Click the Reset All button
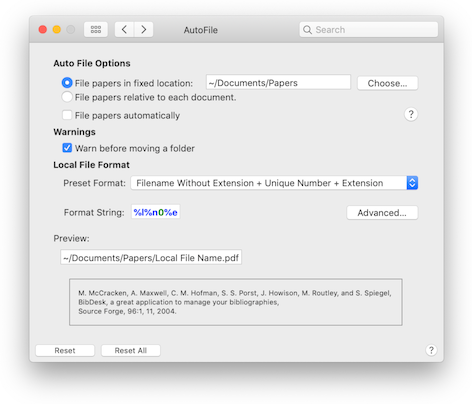This screenshot has height=404, width=472. tap(131, 350)
